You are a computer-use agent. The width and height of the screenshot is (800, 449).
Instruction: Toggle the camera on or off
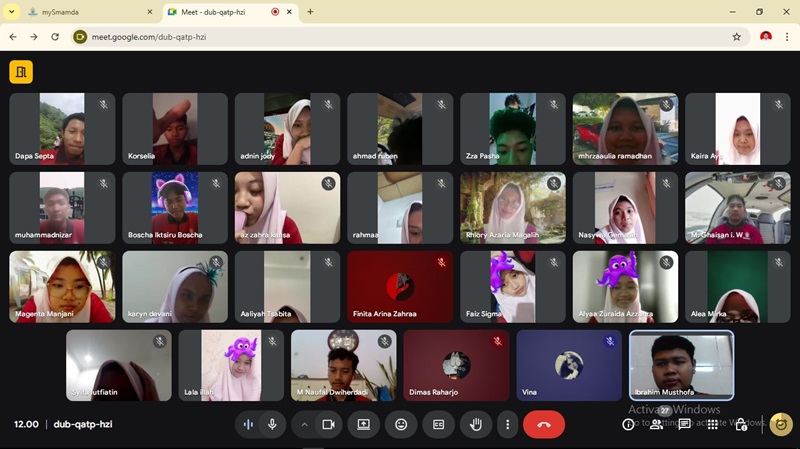[327, 424]
